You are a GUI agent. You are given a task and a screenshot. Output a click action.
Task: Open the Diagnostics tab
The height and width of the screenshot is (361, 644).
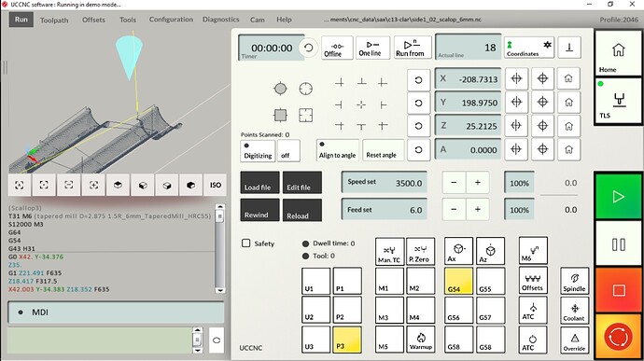point(220,20)
